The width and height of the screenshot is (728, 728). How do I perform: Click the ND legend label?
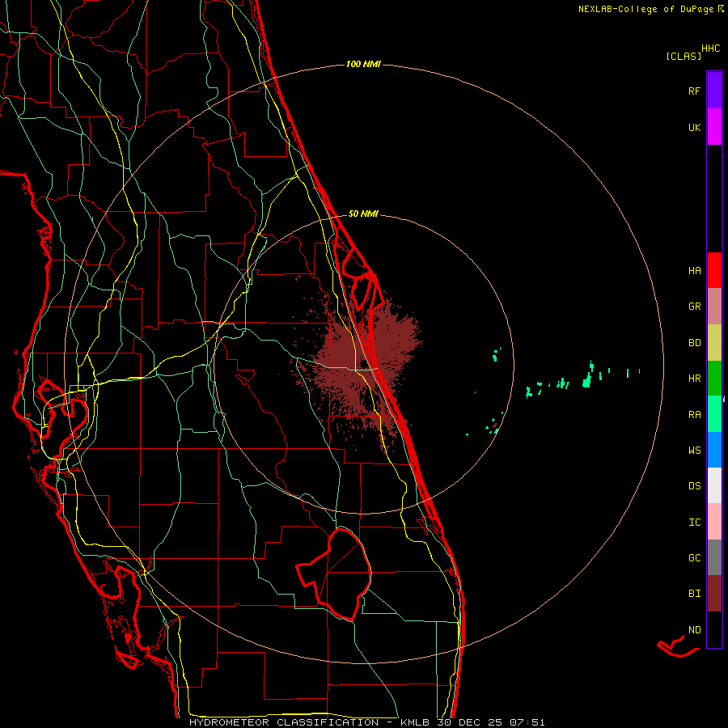(695, 630)
